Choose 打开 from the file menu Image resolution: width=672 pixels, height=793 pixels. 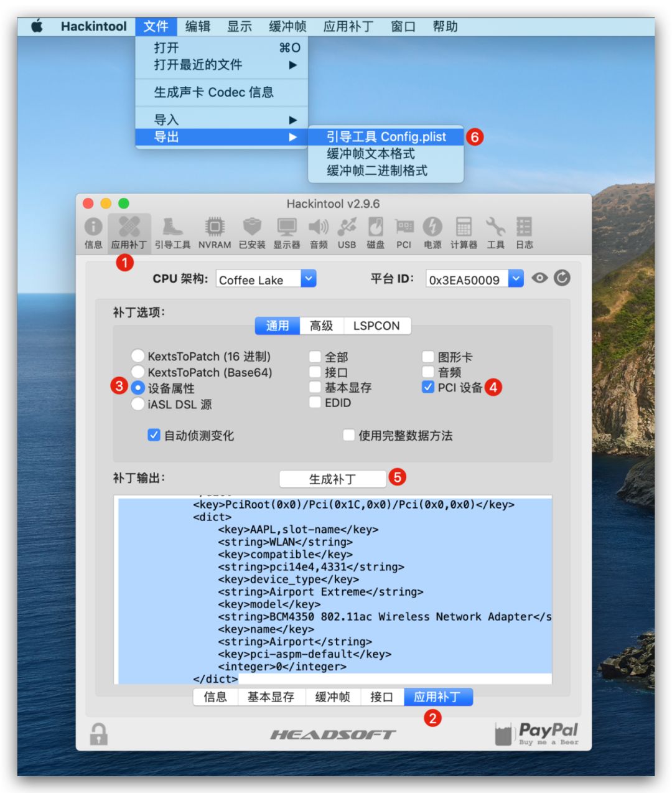222,47
